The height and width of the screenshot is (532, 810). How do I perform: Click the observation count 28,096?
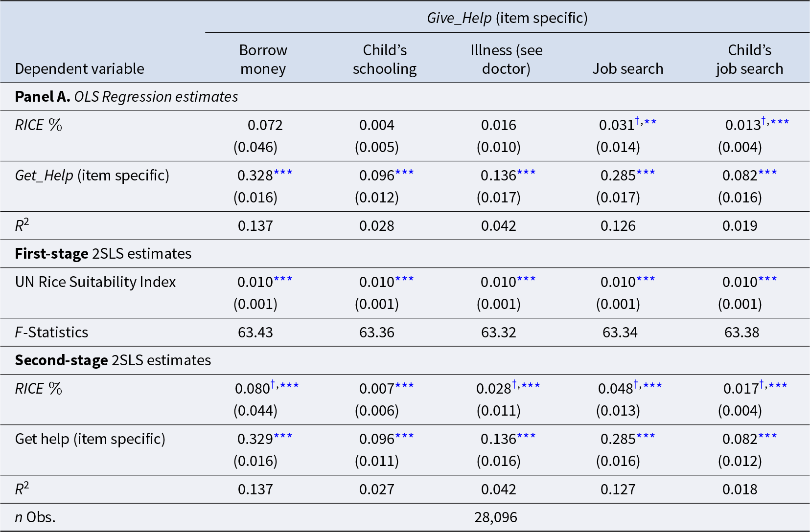tap(496, 517)
